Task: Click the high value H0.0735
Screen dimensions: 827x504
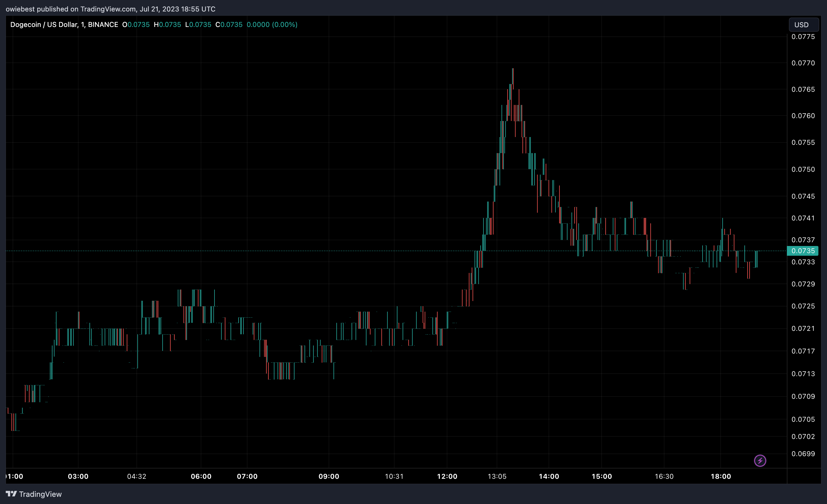Action: click(x=167, y=24)
